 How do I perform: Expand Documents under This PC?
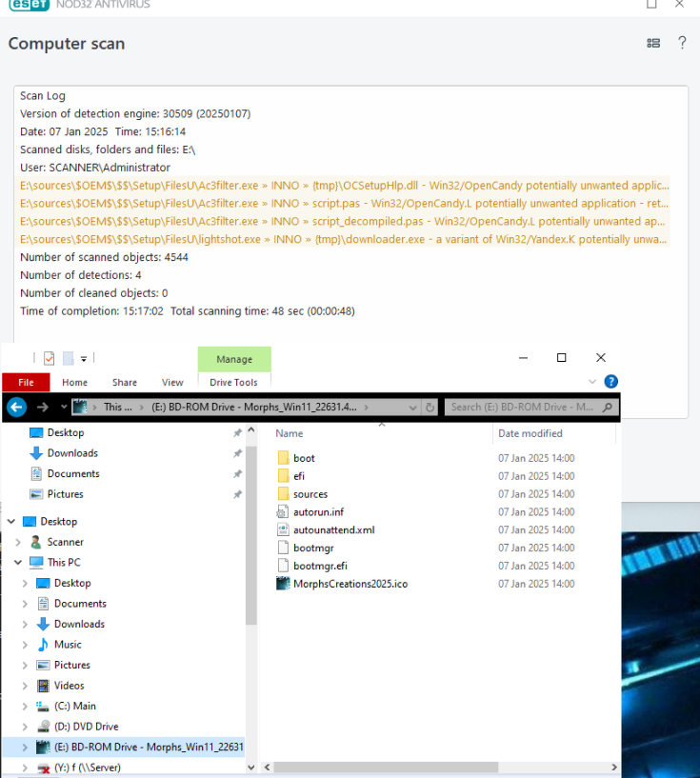(x=25, y=604)
